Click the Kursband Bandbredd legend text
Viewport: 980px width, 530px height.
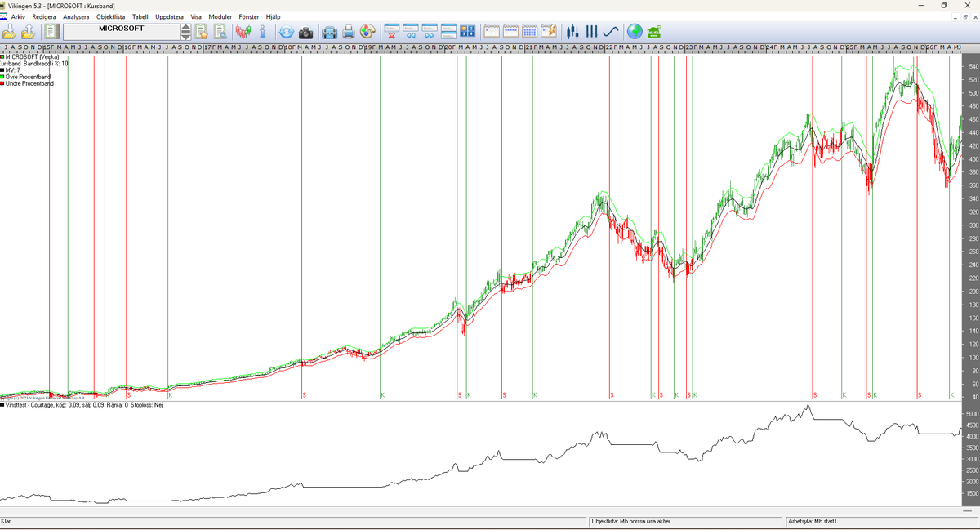[34, 63]
